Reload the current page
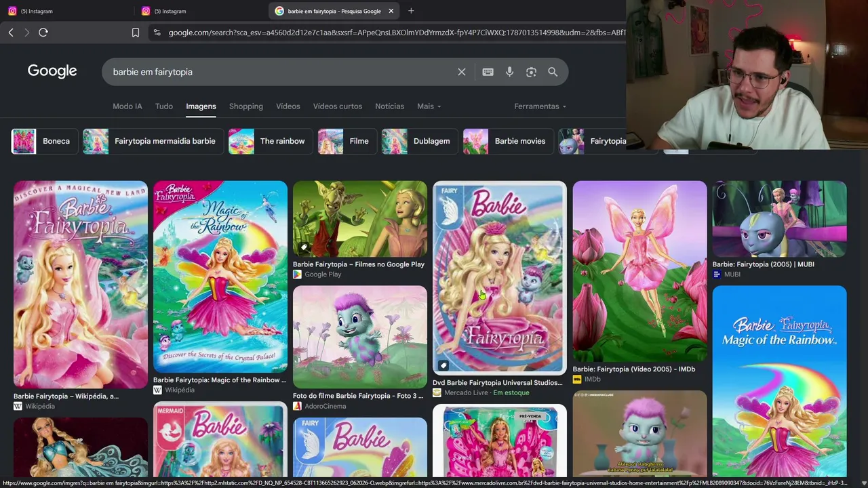The image size is (868, 488). [43, 33]
